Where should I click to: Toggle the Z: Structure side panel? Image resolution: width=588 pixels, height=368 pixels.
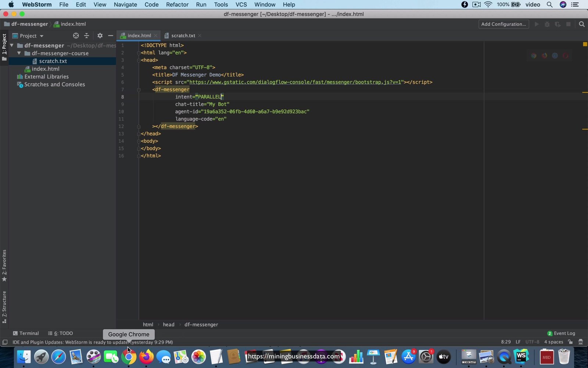coord(4,307)
